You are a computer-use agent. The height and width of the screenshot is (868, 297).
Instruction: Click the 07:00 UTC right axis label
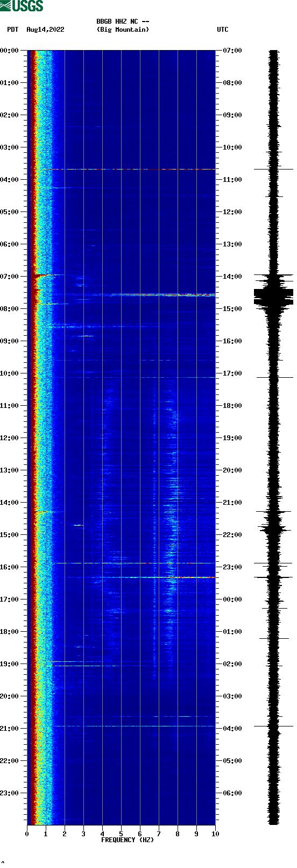[232, 51]
